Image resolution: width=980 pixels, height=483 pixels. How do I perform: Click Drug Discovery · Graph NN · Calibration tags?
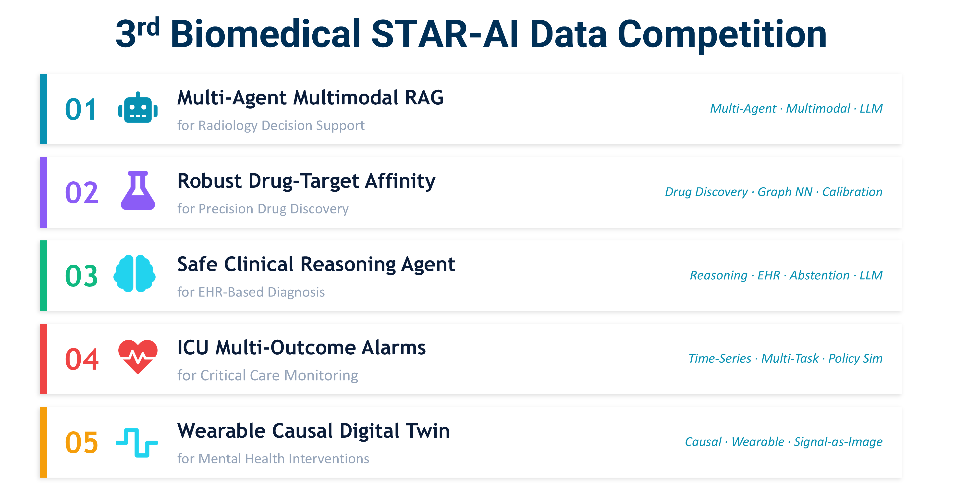coord(773,192)
